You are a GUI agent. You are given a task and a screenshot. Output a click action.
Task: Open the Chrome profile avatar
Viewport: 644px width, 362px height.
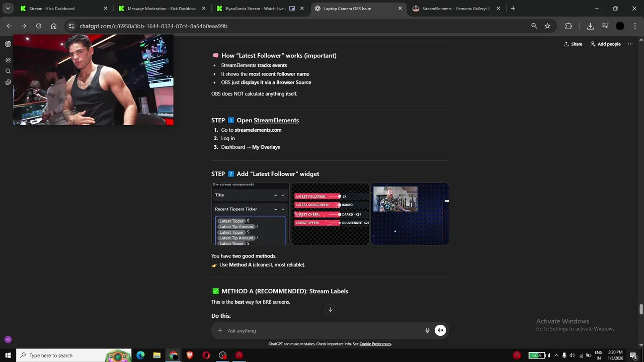coord(620,26)
